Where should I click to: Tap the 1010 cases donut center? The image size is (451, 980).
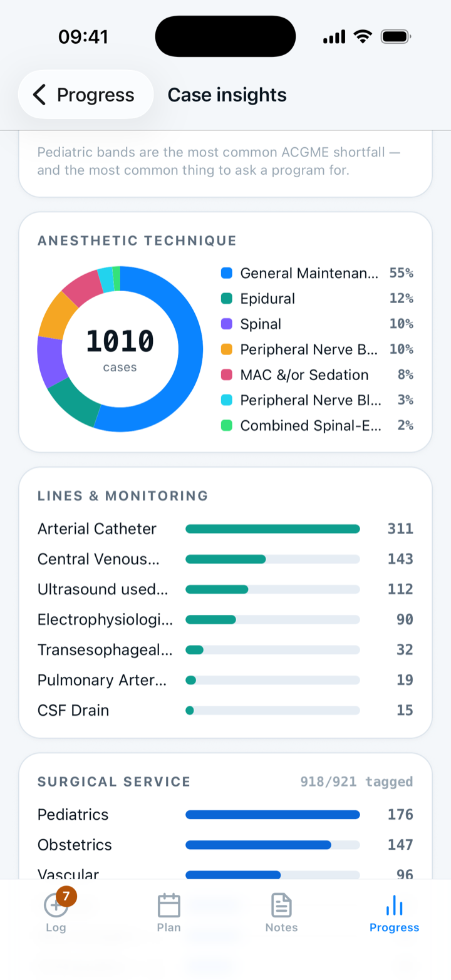(x=120, y=349)
